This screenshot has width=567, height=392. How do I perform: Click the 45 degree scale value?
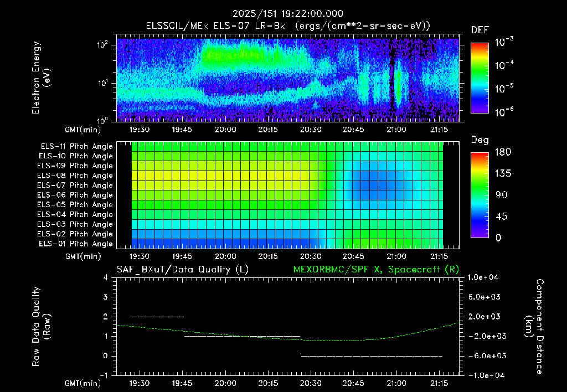501,216
